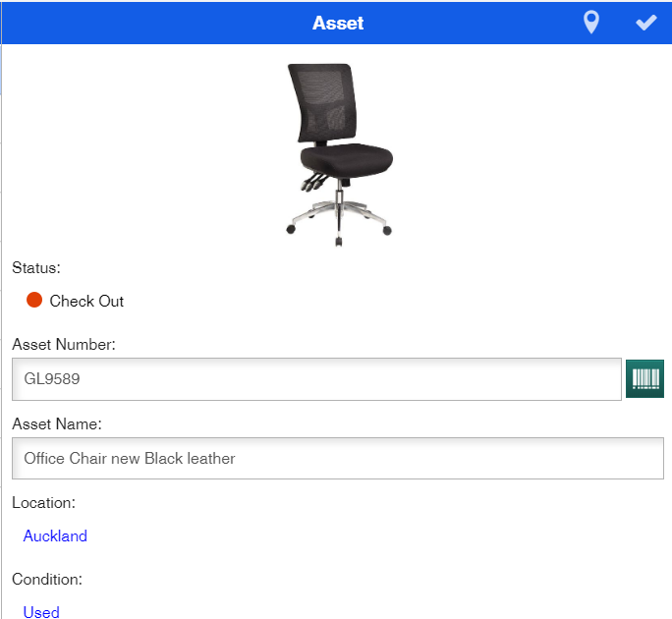The width and height of the screenshot is (672, 619).
Task: Click the Asset Number: label
Action: tap(64, 344)
